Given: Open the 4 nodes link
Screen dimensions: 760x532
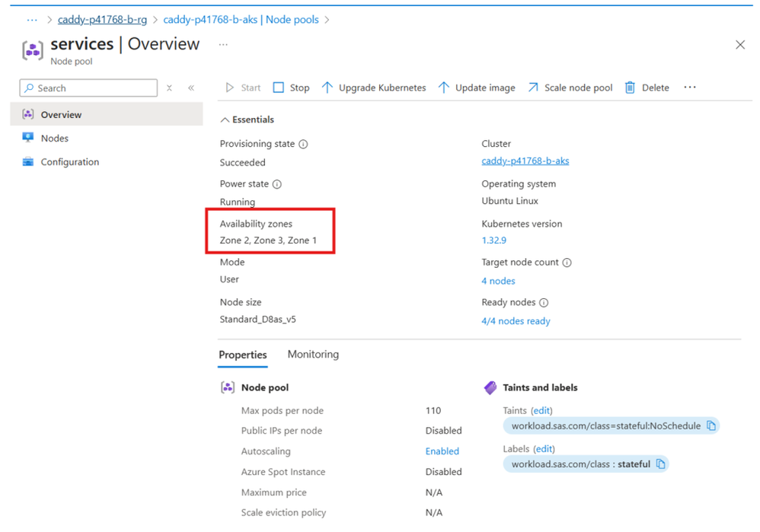Looking at the screenshot, I should point(498,281).
